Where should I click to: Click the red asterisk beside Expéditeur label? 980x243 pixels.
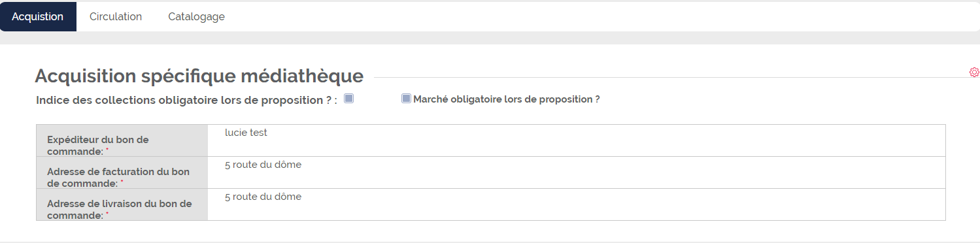pos(107,150)
